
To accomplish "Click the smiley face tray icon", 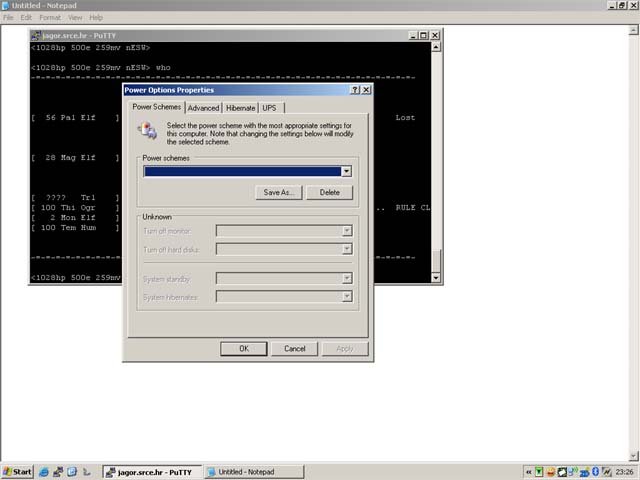I will [x=551, y=472].
